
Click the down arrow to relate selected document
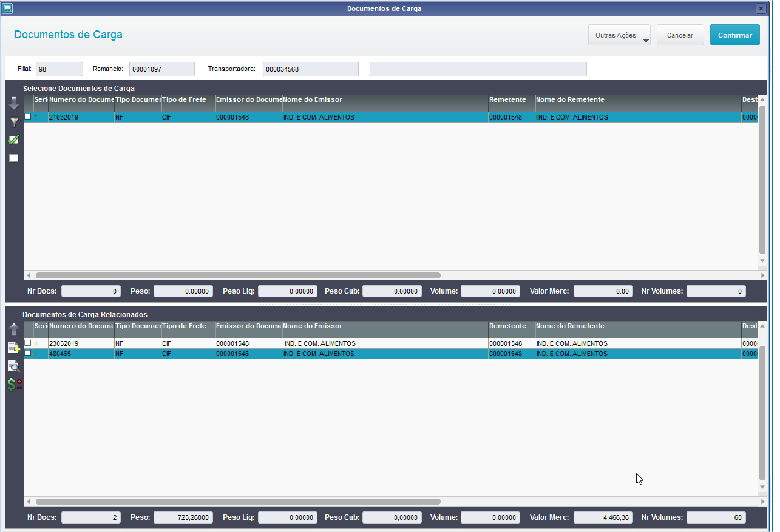[14, 104]
